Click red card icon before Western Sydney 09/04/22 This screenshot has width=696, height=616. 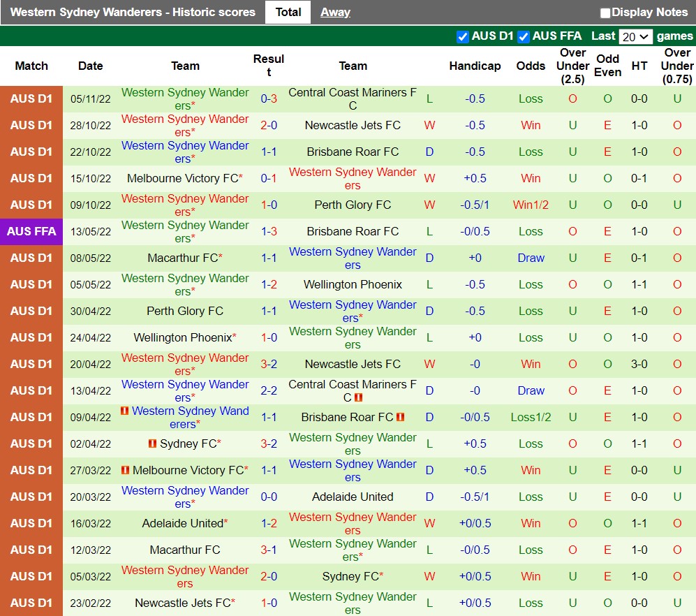point(125,411)
